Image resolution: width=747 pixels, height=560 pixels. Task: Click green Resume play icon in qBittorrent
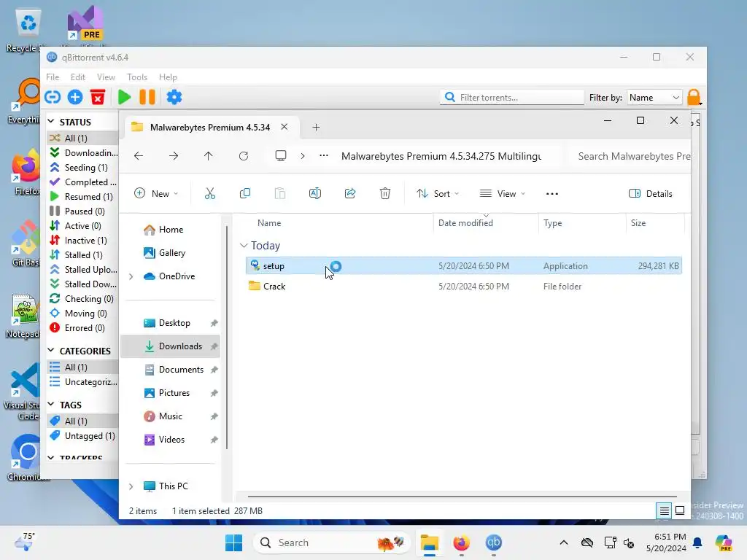click(124, 97)
